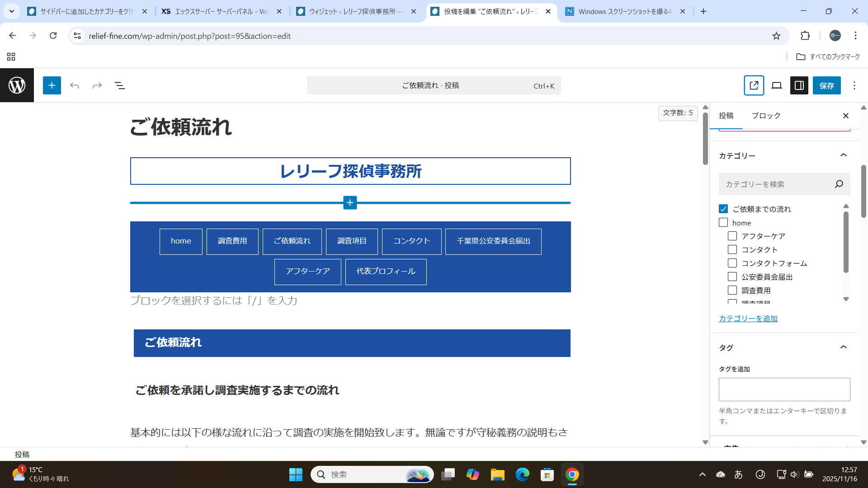This screenshot has height=488, width=868.
Task: Click the タグを追加 input field
Action: pyautogui.click(x=784, y=389)
